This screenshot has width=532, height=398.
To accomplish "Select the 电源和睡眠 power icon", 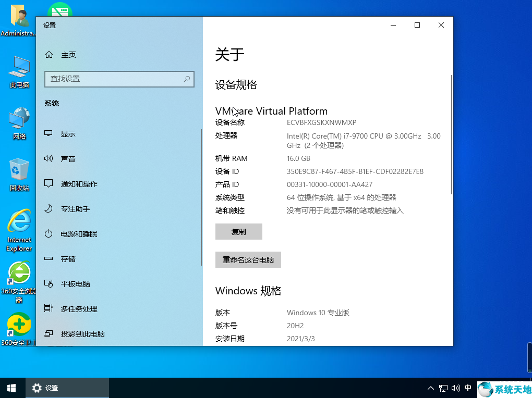I will click(x=49, y=233).
